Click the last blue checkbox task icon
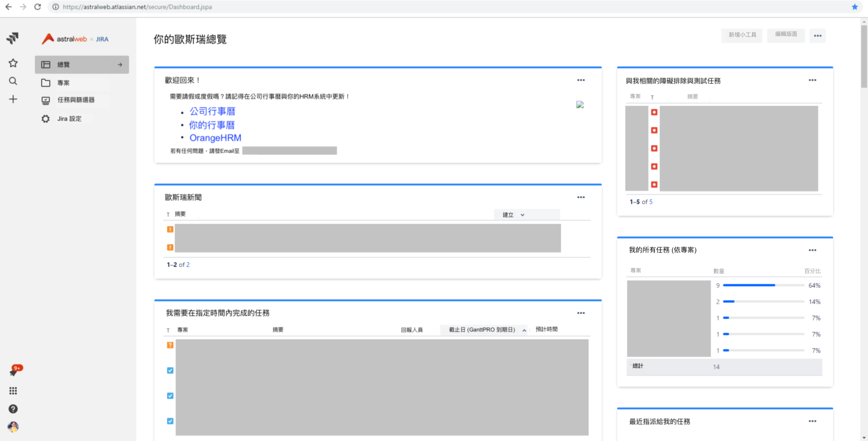 170,421
